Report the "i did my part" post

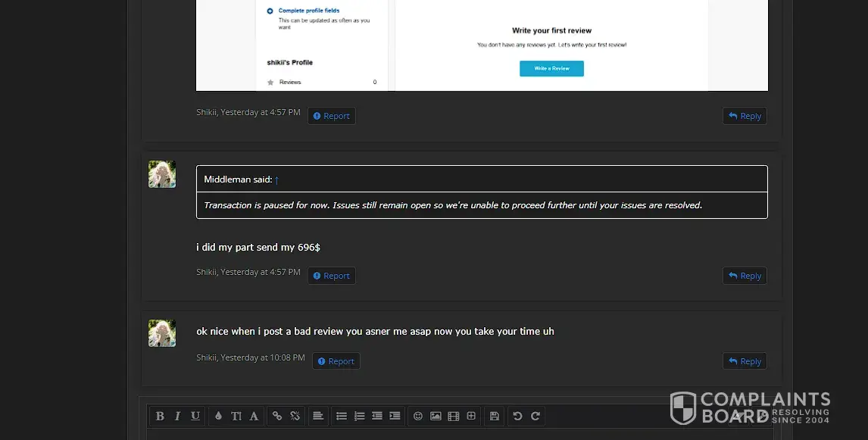click(x=332, y=276)
